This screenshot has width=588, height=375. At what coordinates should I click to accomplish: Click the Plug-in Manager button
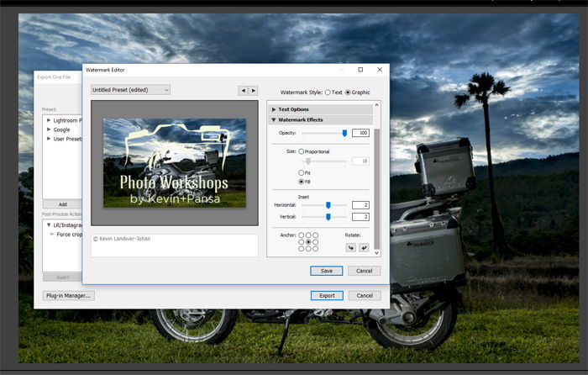click(69, 296)
